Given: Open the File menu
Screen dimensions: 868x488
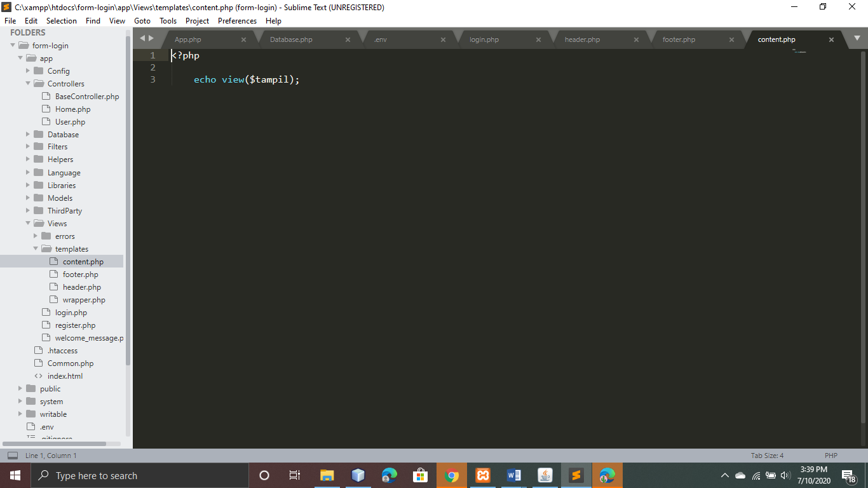Looking at the screenshot, I should (x=10, y=20).
